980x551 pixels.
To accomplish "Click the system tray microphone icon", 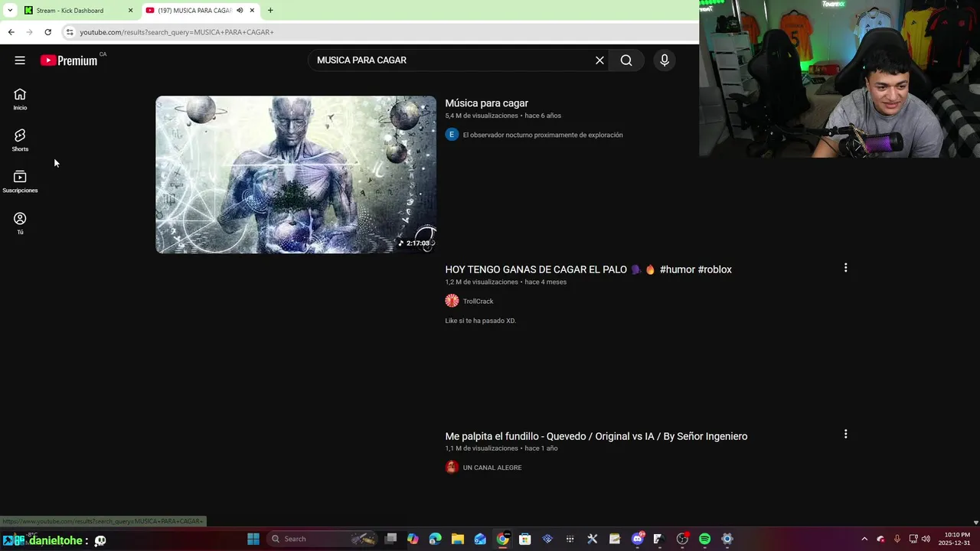I will coord(897,539).
